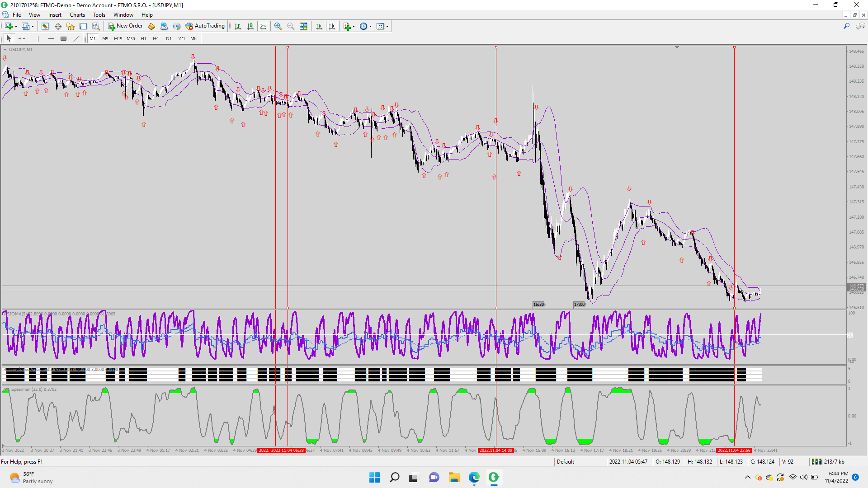Open the Templates dropdown arrow

(x=387, y=26)
